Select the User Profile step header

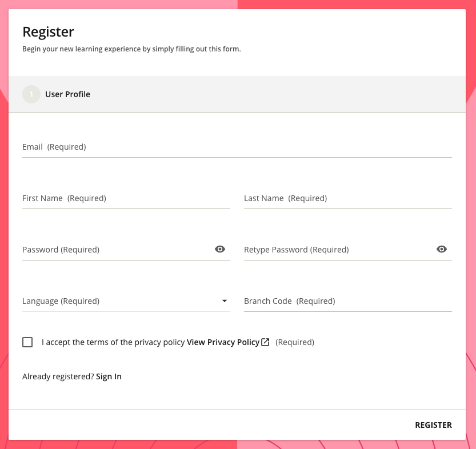[x=237, y=94]
